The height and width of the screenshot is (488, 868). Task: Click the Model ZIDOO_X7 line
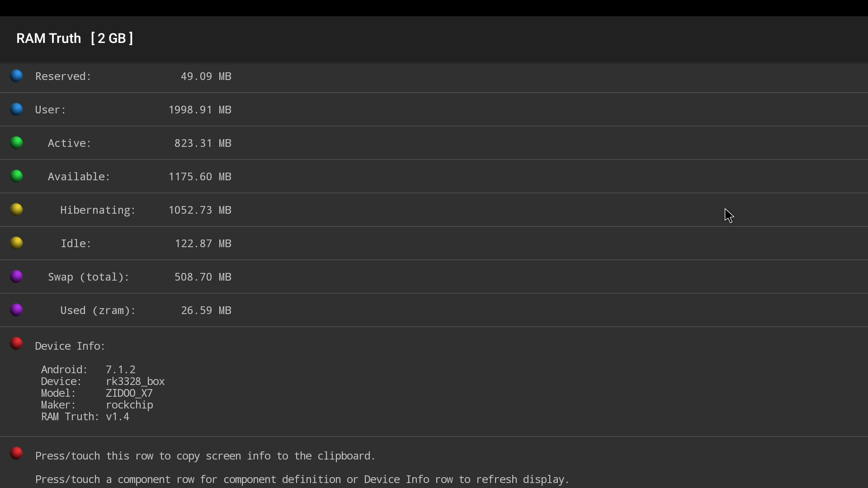(x=97, y=393)
